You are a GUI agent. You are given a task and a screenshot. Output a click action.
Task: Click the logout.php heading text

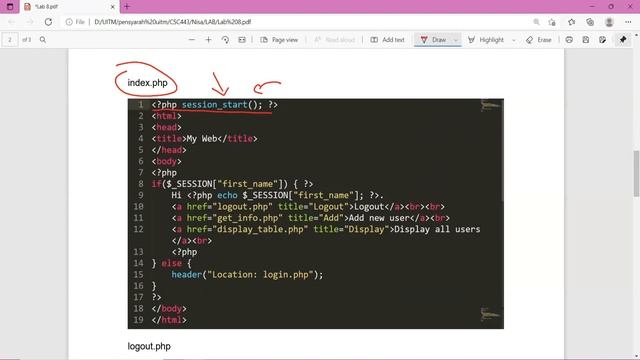(x=149, y=346)
